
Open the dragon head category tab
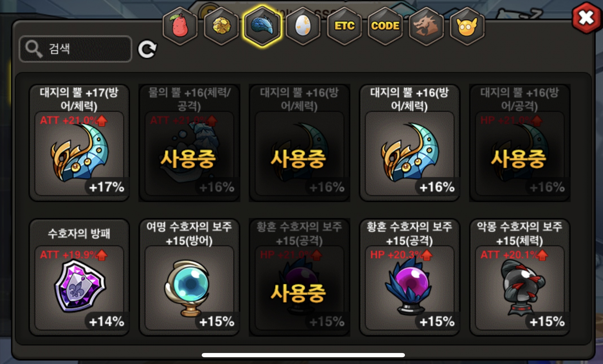[x=426, y=26]
